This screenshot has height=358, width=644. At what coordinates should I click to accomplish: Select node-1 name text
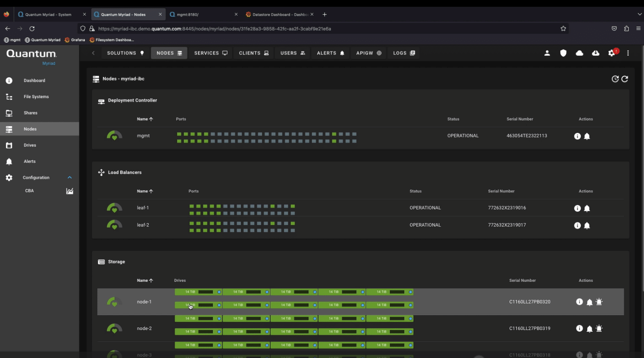point(144,302)
